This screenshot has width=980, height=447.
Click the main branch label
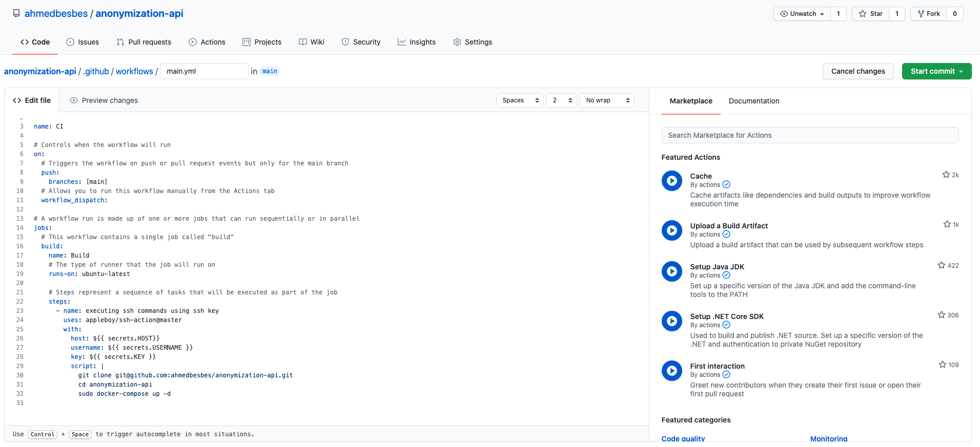click(x=270, y=71)
